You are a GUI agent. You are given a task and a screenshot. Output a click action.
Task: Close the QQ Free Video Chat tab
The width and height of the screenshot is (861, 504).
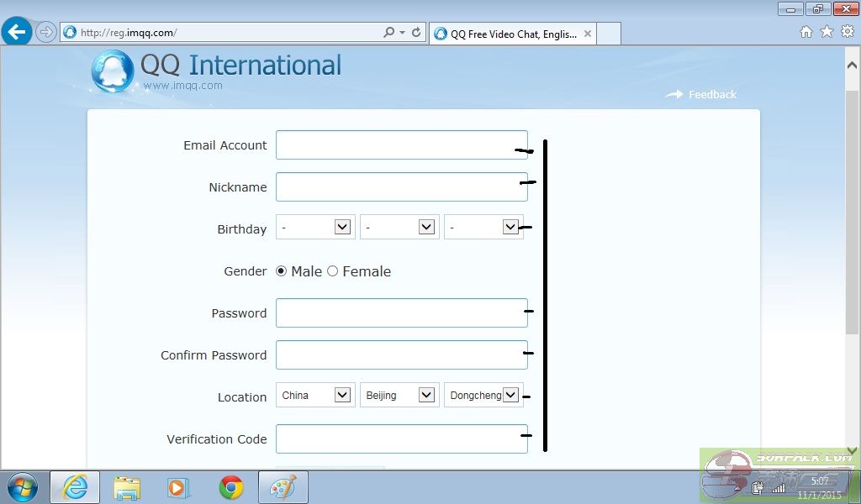point(588,34)
